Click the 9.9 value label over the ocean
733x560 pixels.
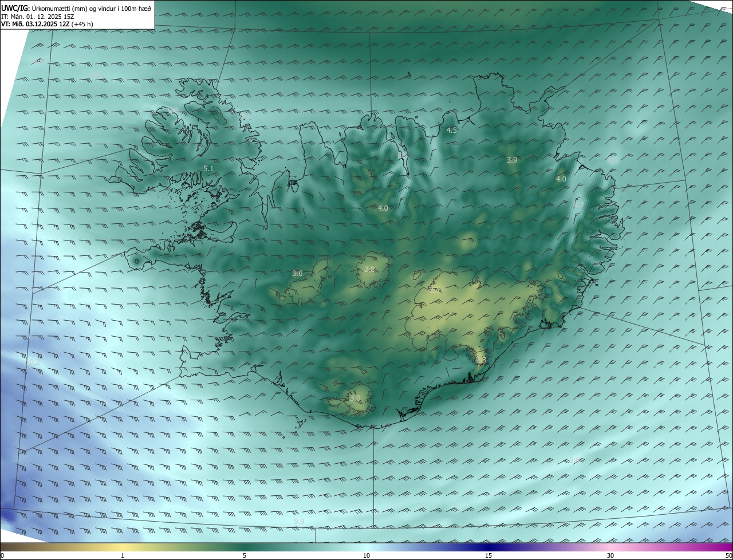point(299,521)
